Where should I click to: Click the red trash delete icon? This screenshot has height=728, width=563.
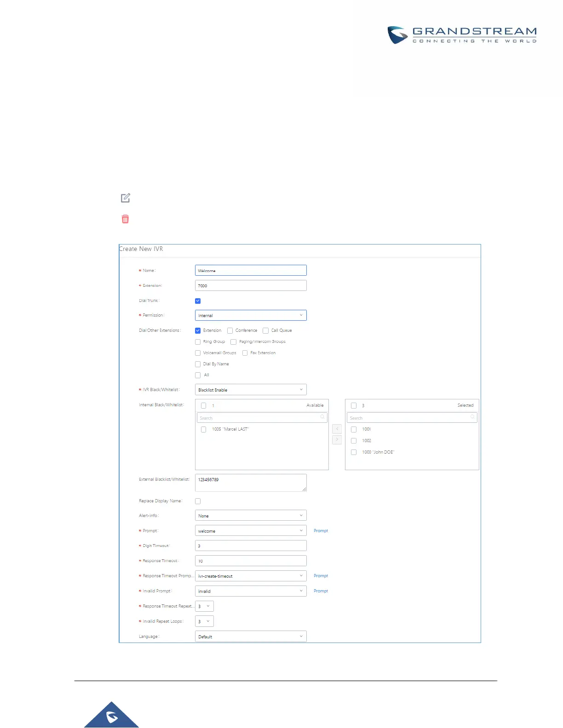pos(125,219)
